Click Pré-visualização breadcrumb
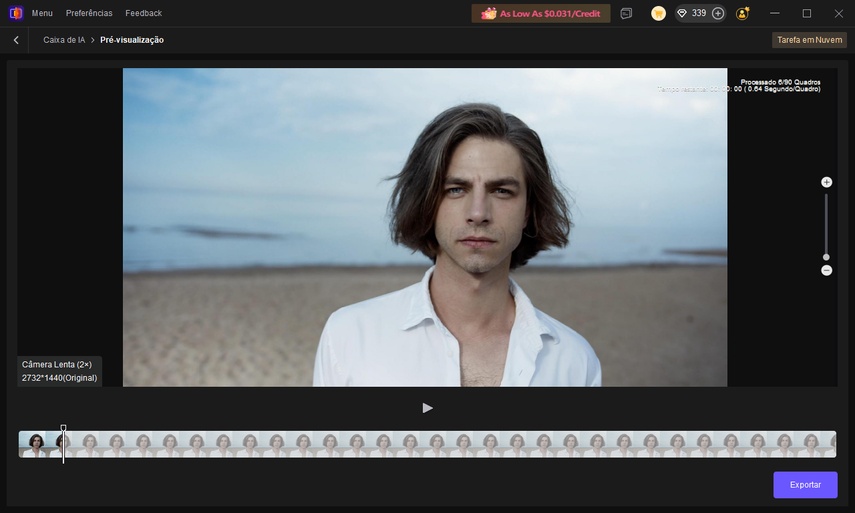 tap(132, 40)
